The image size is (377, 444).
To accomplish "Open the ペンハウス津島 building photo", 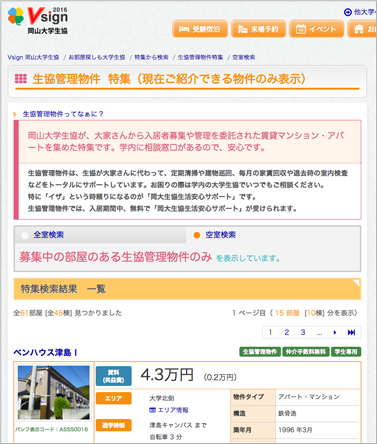I will (x=54, y=392).
